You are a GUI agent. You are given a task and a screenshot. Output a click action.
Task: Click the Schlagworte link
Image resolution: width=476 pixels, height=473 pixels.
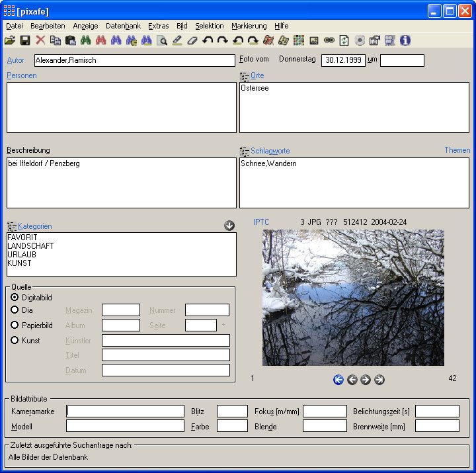[x=270, y=151]
